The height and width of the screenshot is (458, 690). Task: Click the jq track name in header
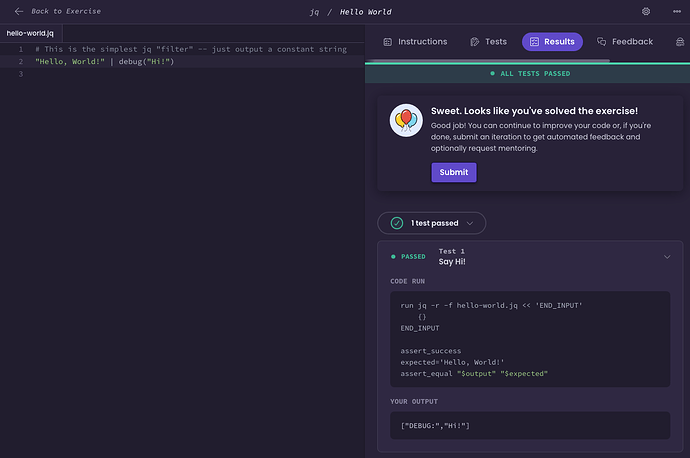[x=314, y=12]
